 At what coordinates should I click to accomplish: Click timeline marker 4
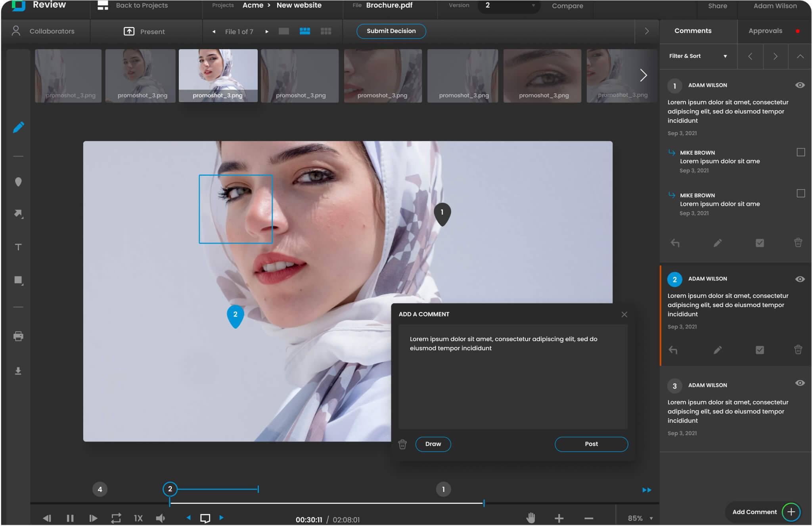pyautogui.click(x=100, y=489)
